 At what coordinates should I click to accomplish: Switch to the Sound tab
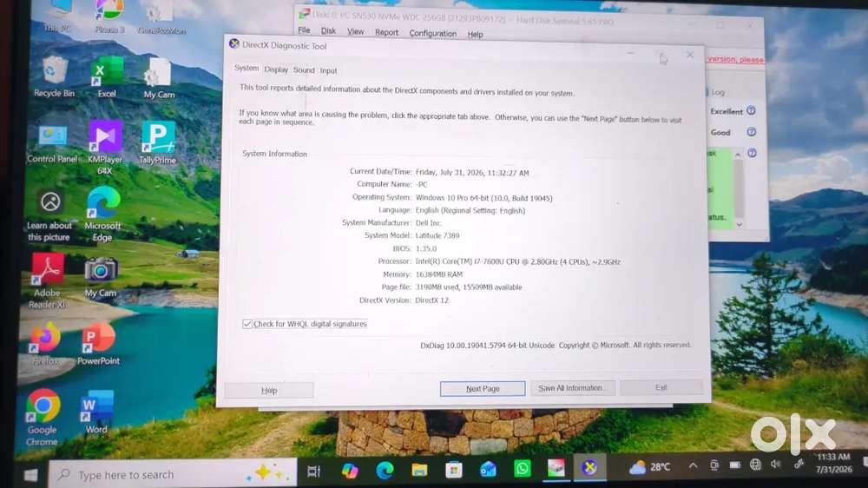304,70
